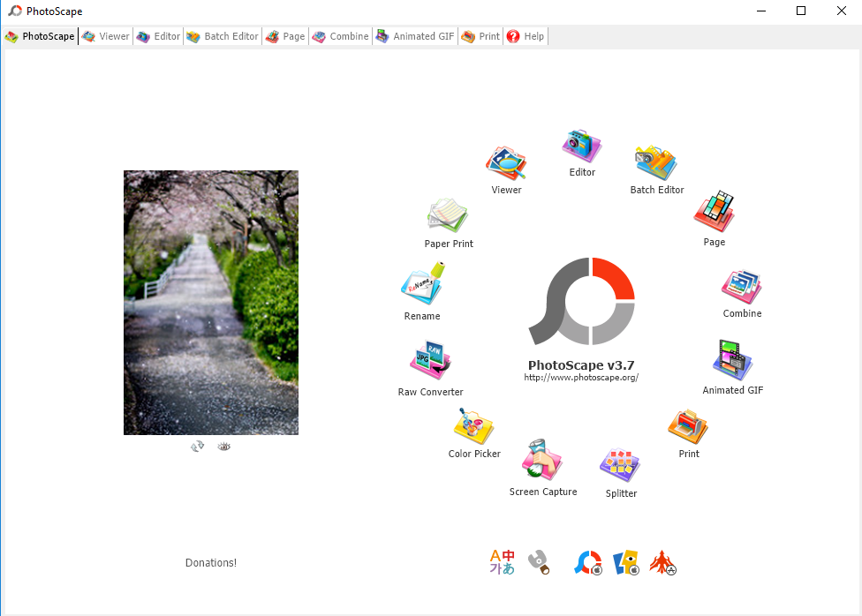Open the Color Picker tool
Screen dimensions: 862x616
coord(474,426)
